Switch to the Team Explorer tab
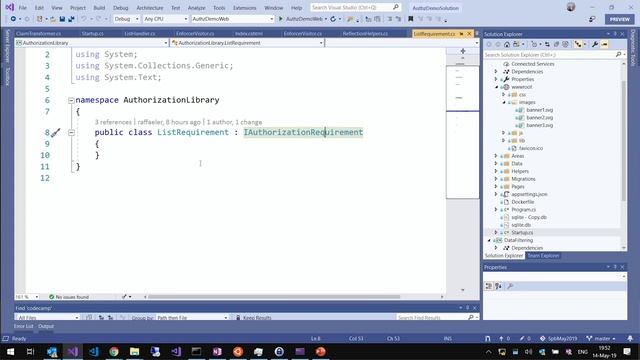This screenshot has width=640, height=360. tap(543, 256)
